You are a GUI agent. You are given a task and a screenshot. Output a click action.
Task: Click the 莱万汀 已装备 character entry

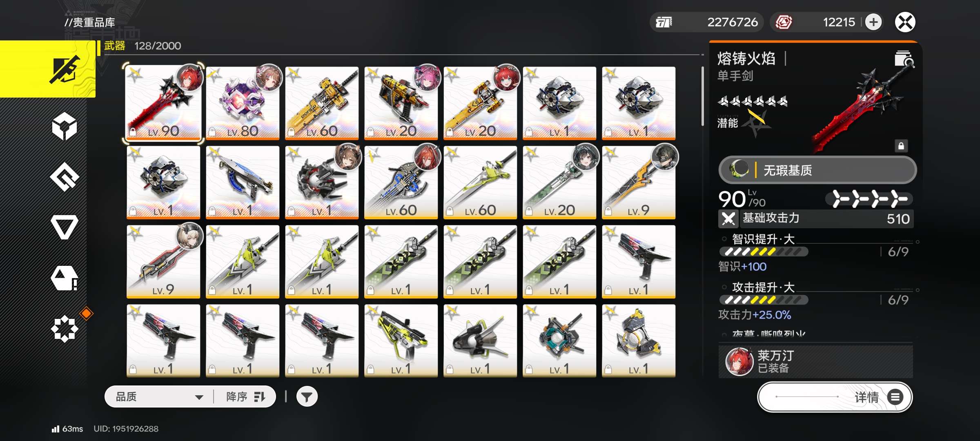[816, 361]
